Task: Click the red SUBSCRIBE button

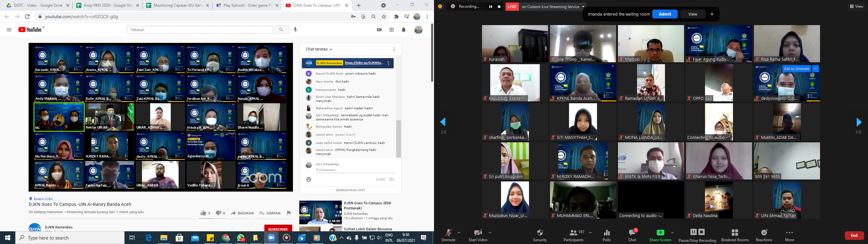Action: (x=278, y=229)
